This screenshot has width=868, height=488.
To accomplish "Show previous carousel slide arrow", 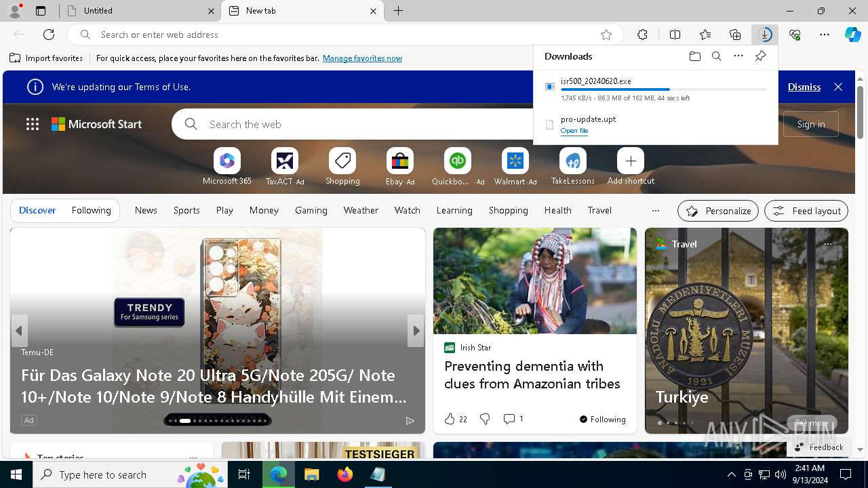I will (19, 331).
